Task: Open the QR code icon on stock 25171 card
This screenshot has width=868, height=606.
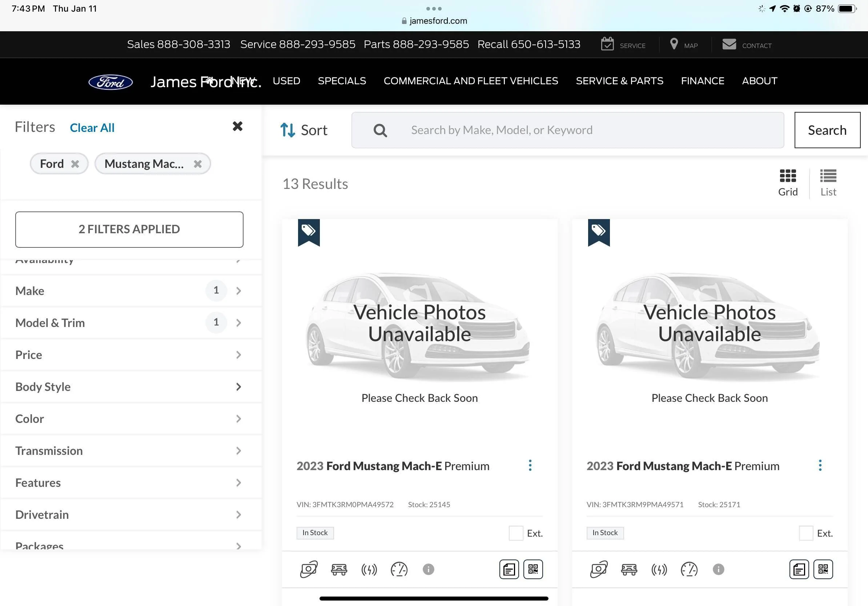Action: point(823,569)
